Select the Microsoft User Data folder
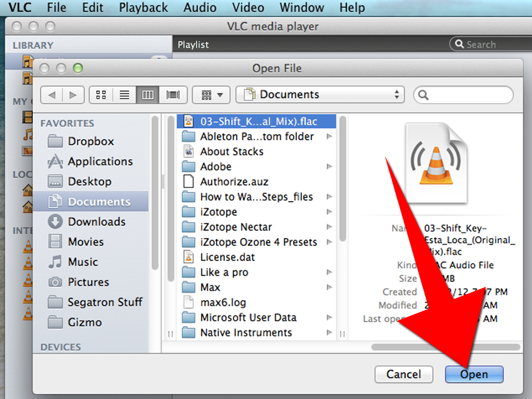 tap(256, 317)
